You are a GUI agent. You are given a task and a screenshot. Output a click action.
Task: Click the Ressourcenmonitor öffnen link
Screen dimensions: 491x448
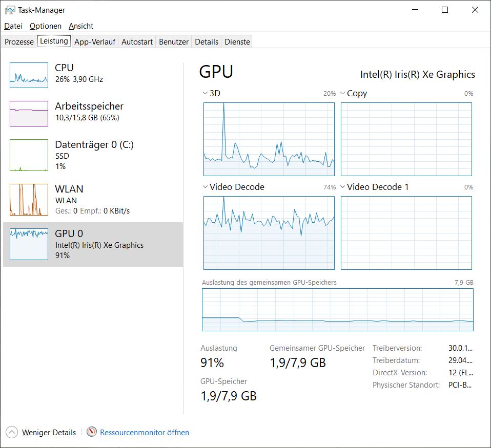coord(145,432)
